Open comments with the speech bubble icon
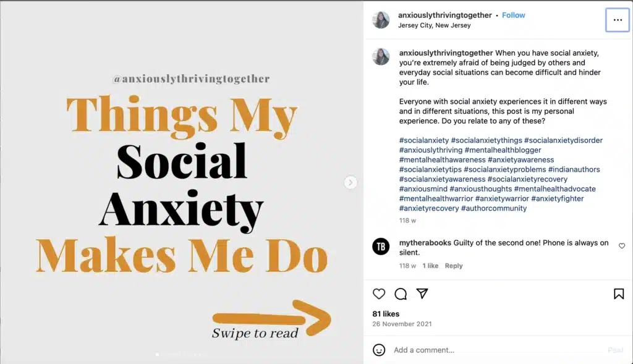This screenshot has width=633, height=364. [x=401, y=294]
